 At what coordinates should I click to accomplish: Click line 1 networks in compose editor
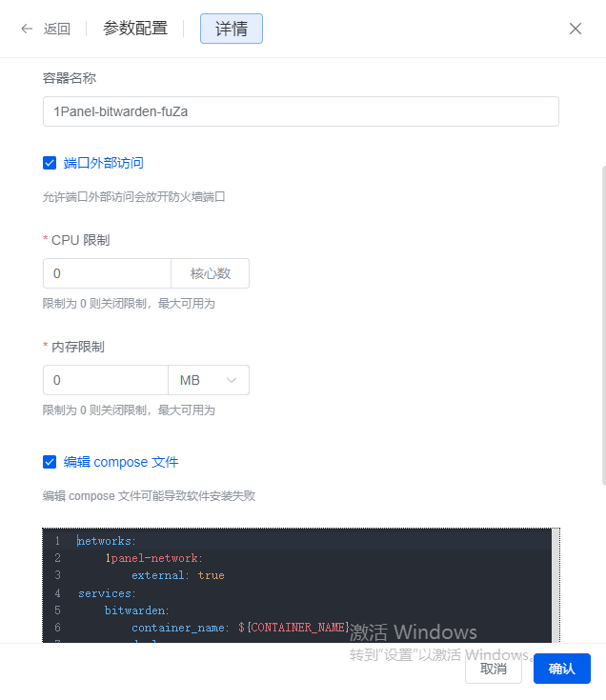click(107, 541)
